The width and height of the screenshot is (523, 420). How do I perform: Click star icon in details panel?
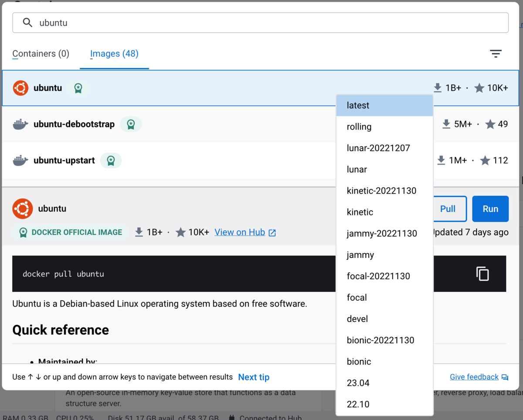[180, 232]
